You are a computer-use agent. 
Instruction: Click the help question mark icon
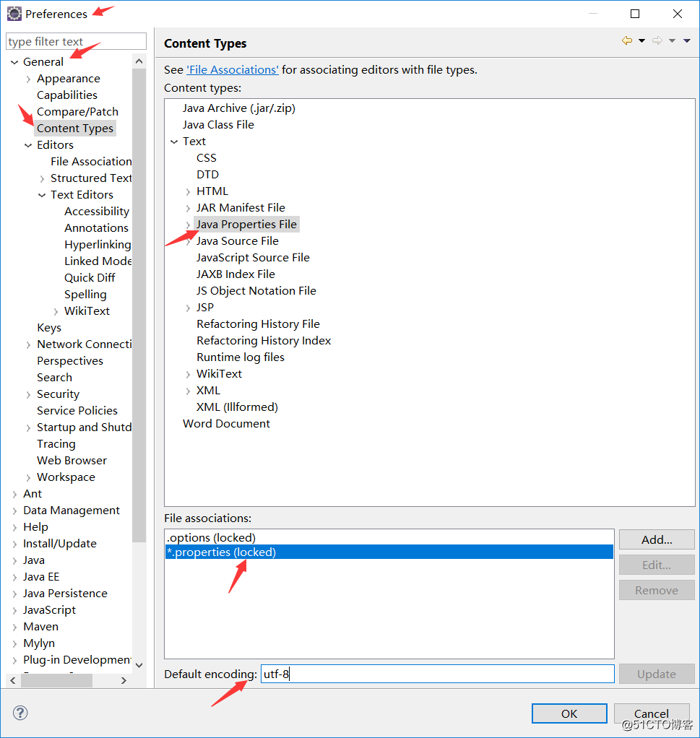coord(20,713)
